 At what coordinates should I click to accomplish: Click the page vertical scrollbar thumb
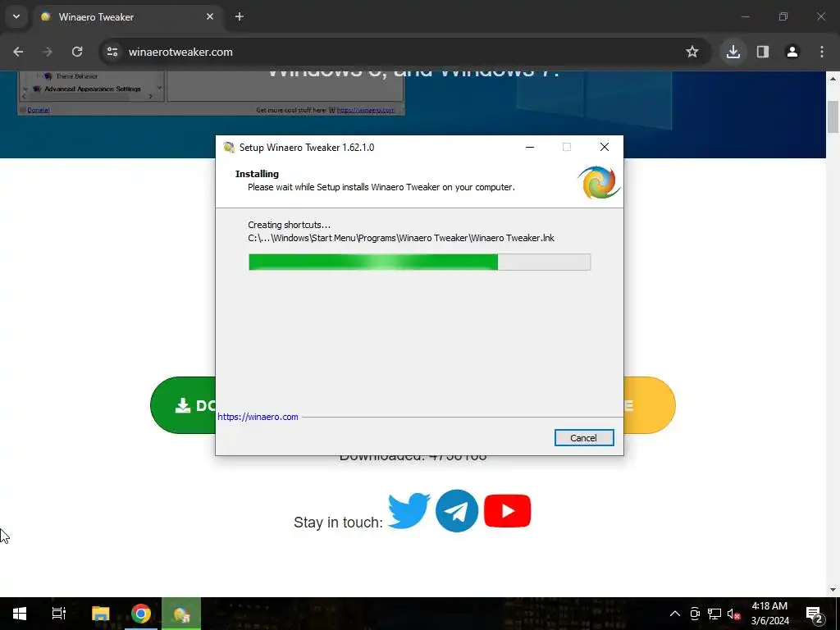pyautogui.click(x=833, y=116)
